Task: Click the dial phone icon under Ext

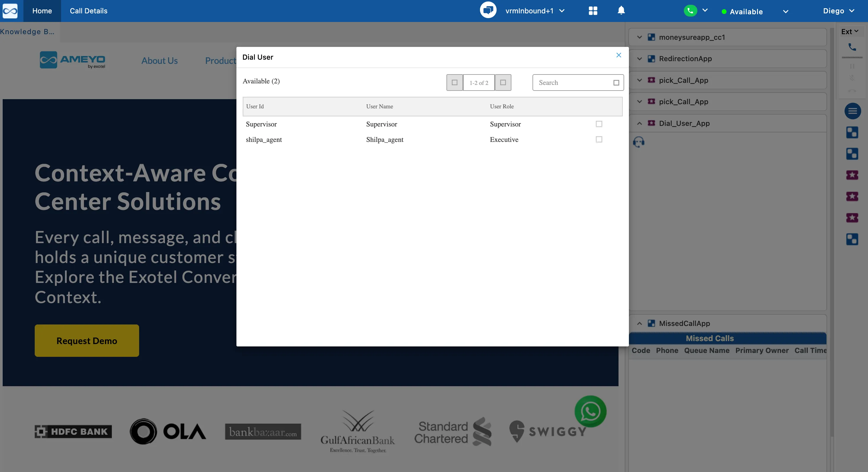Action: (x=852, y=47)
